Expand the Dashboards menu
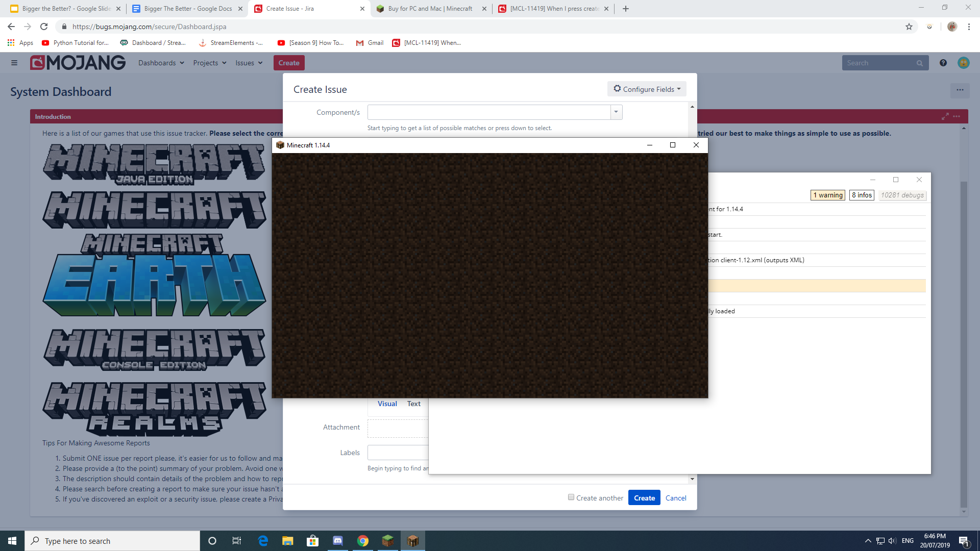 161,63
